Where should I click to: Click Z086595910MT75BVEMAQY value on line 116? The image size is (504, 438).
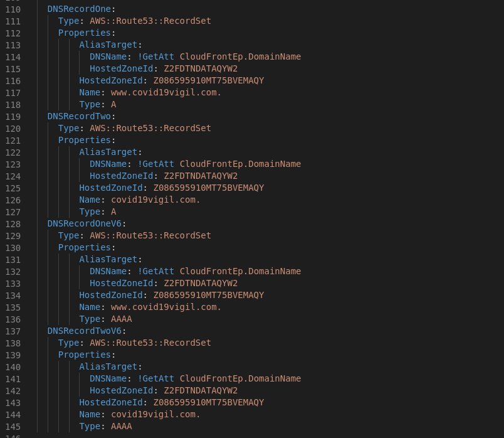[x=209, y=80]
